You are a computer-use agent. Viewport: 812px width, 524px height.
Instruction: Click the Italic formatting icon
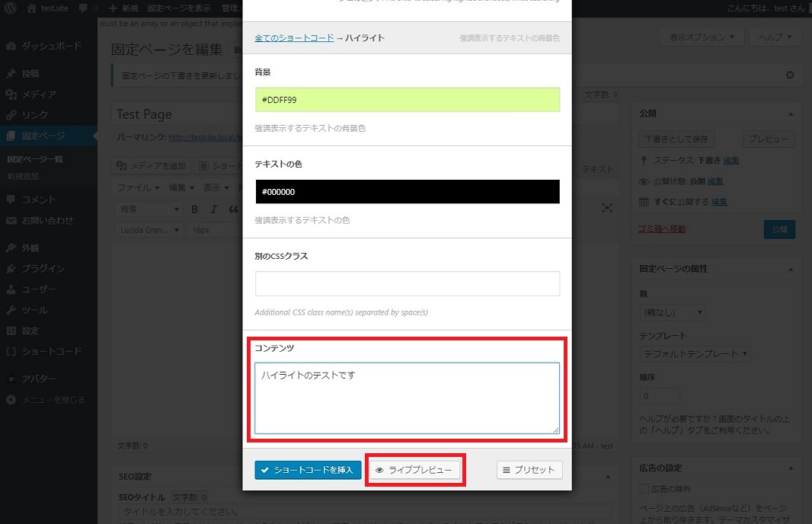pyautogui.click(x=214, y=209)
